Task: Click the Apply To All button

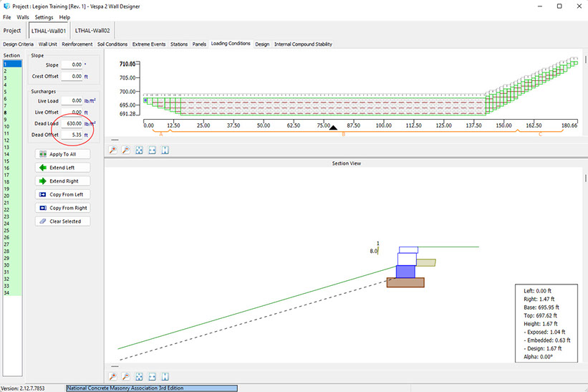Action: (63, 154)
